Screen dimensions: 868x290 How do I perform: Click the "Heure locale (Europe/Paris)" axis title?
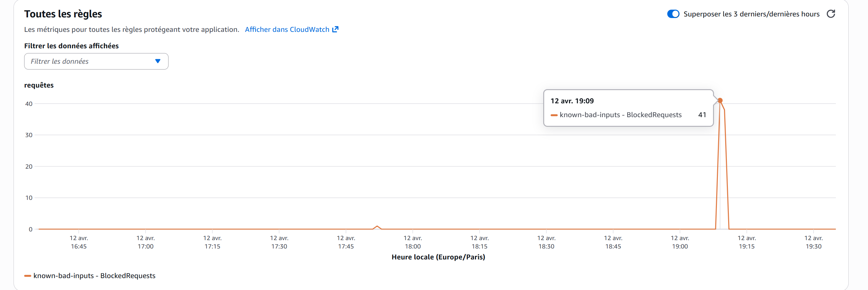coord(438,257)
